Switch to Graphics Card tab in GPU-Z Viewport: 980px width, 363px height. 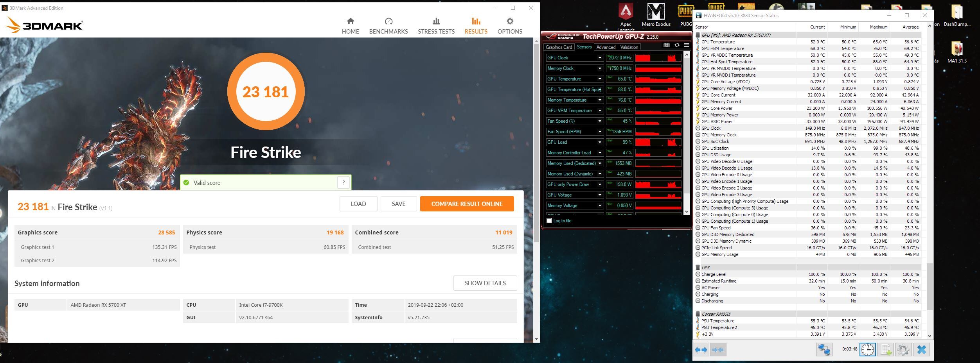tap(559, 47)
